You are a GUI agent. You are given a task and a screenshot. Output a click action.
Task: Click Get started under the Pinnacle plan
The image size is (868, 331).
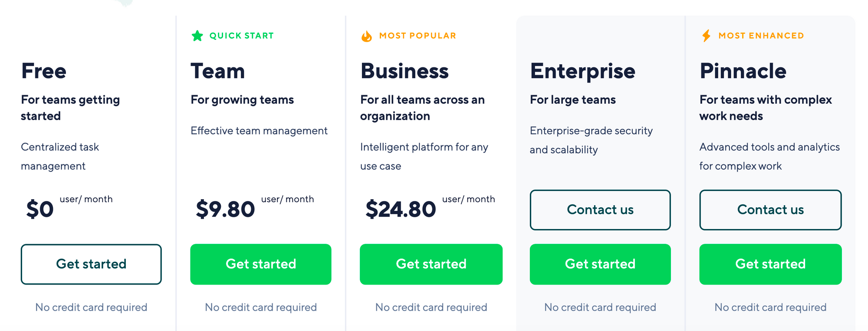(x=770, y=264)
